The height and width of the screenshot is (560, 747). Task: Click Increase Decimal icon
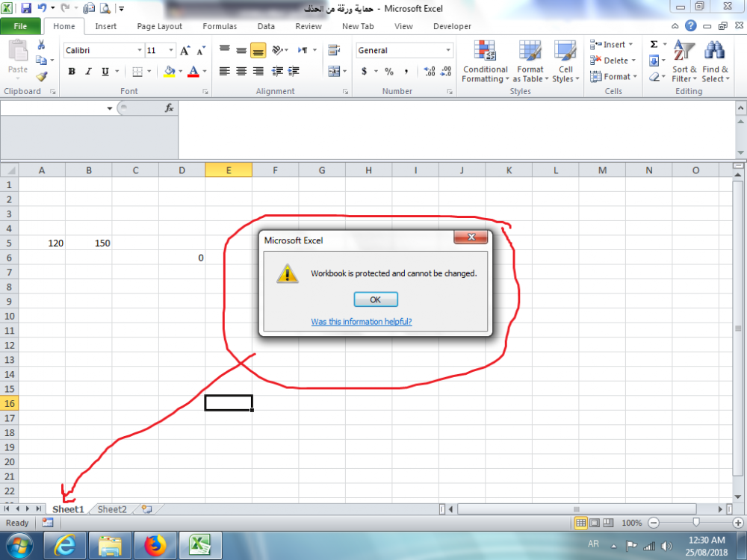[x=430, y=72]
